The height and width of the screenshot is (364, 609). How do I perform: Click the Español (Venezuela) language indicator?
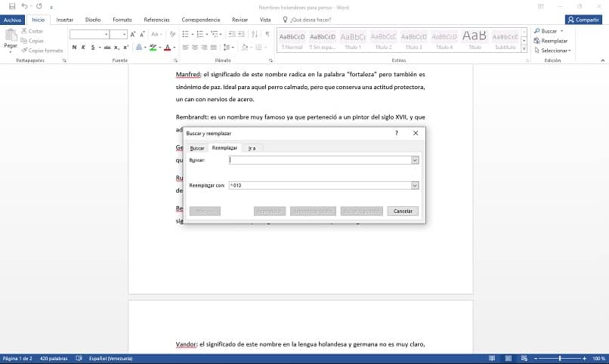pyautogui.click(x=110, y=359)
